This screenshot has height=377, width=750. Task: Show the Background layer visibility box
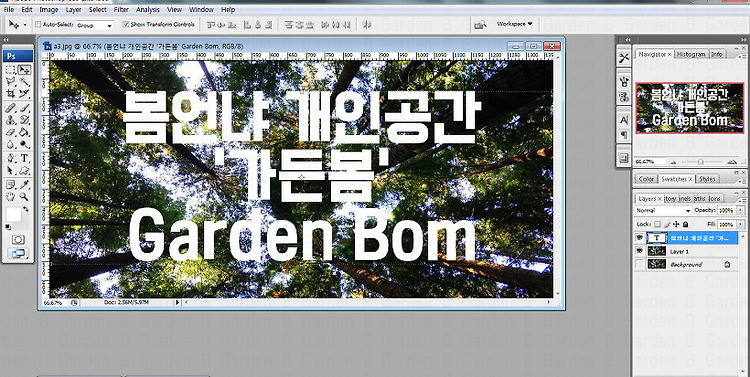(639, 264)
